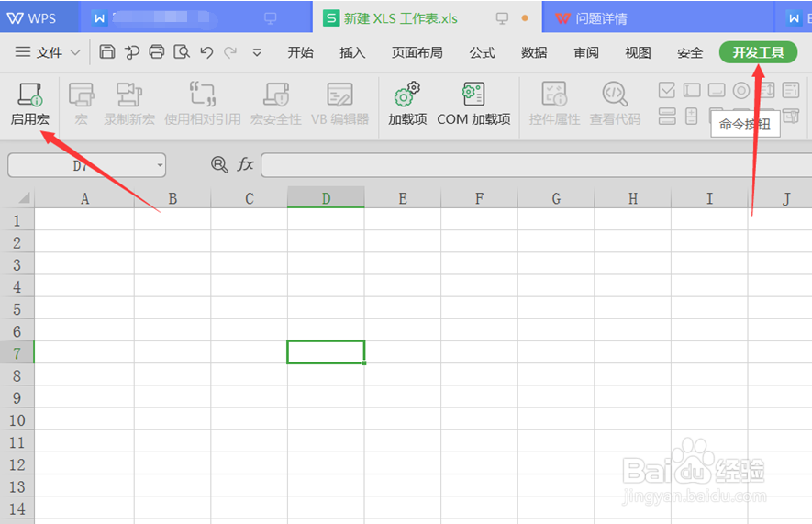Open the 审阅 (Review) ribbon tab
812x524 pixels.
586,52
